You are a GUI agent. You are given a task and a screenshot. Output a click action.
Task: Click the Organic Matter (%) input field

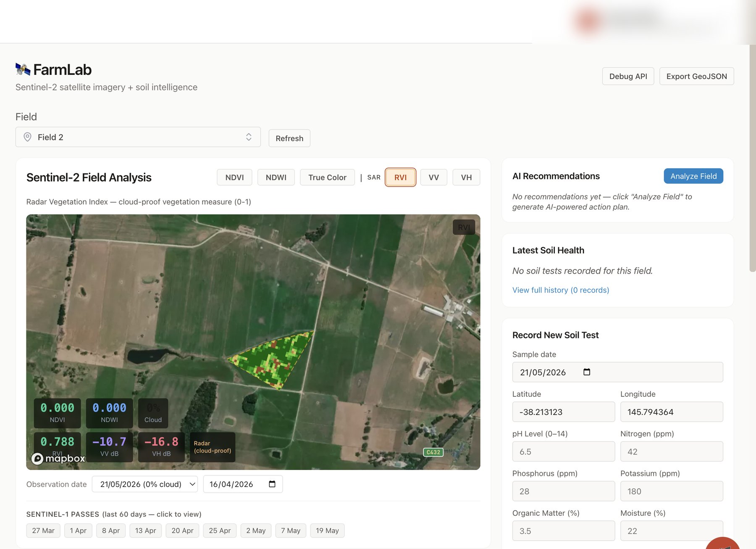coord(563,531)
